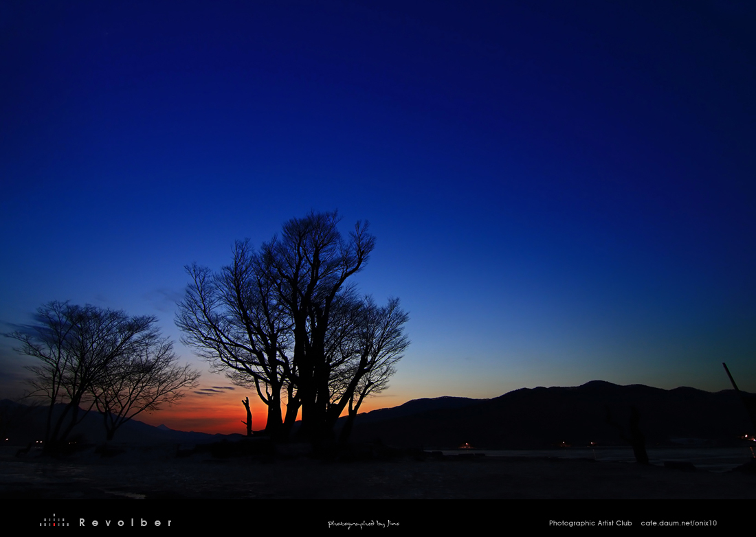Select the Photographic Artist Club text

tap(590, 523)
